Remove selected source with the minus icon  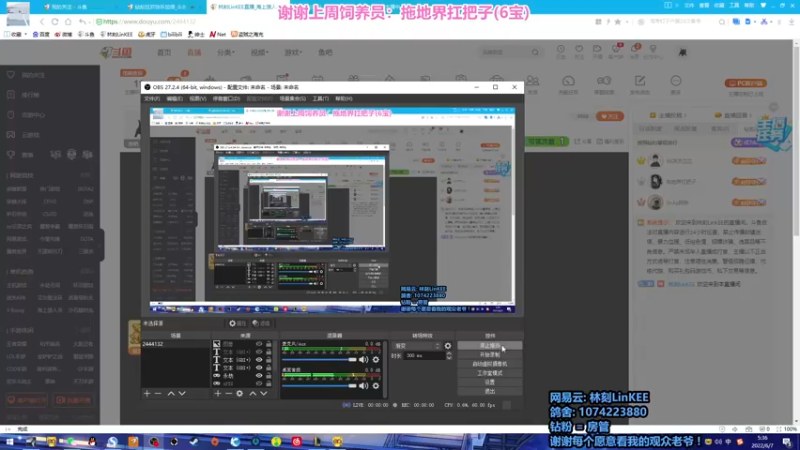[229, 393]
